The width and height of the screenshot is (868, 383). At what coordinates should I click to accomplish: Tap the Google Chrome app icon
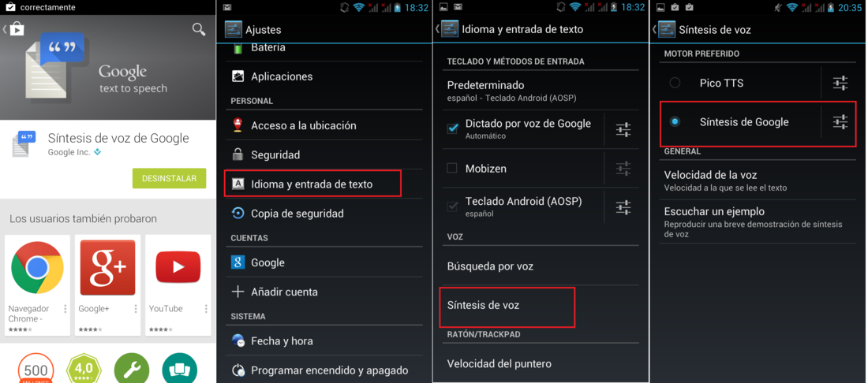(x=38, y=267)
